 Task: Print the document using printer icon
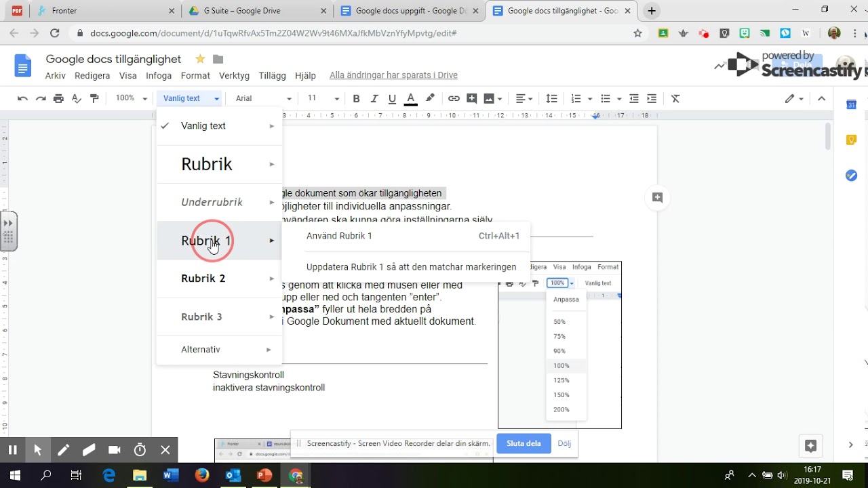pos(58,98)
